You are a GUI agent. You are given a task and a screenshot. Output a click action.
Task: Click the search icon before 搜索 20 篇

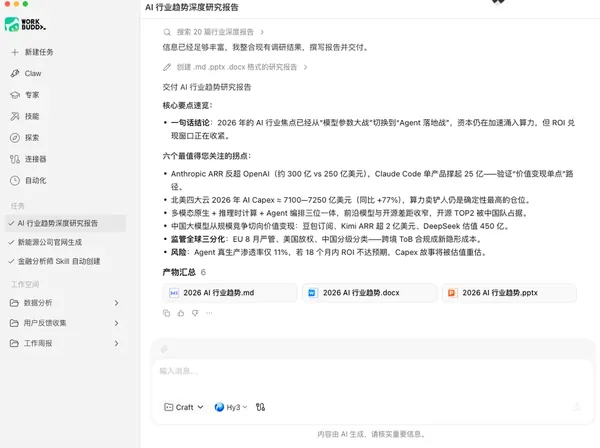point(167,32)
